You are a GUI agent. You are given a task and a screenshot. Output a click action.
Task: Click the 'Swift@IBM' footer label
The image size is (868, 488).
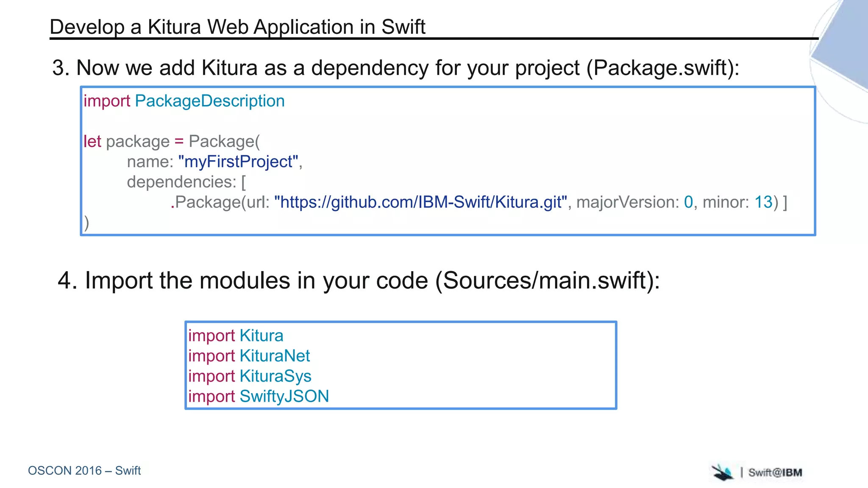click(x=775, y=473)
